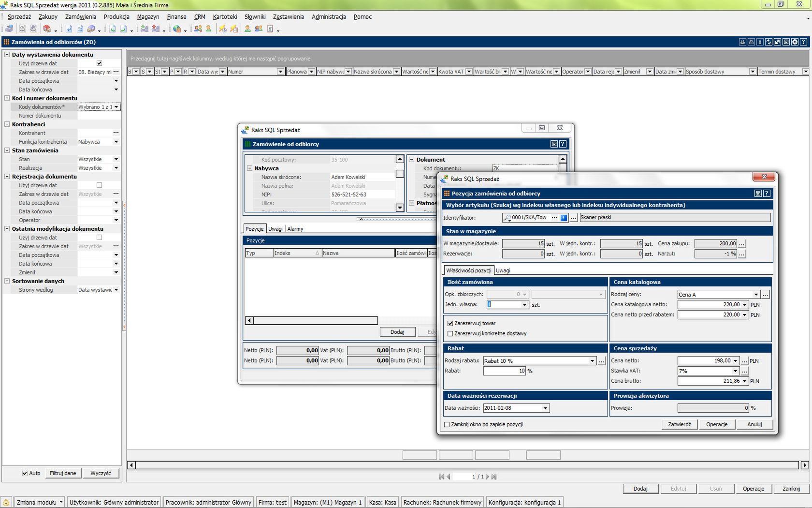Screen dimensions: 812x508
Task: Open Jedn. własna quantity dropdown
Action: click(524, 304)
